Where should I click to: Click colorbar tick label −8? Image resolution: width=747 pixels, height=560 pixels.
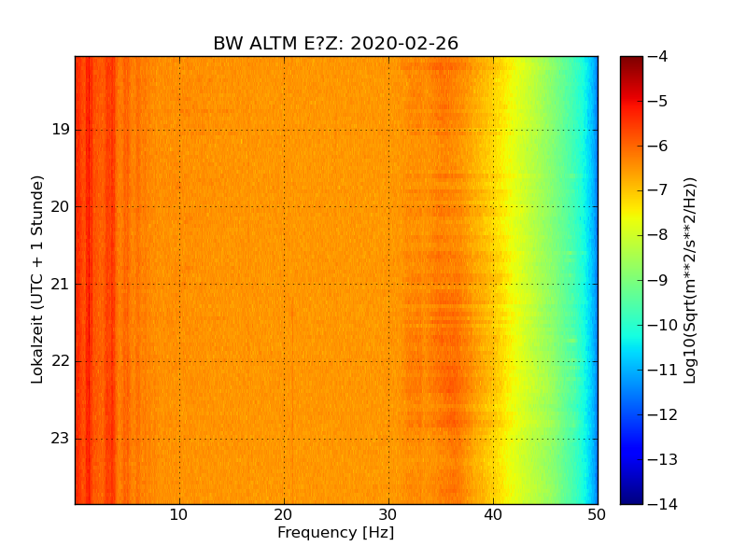658,235
